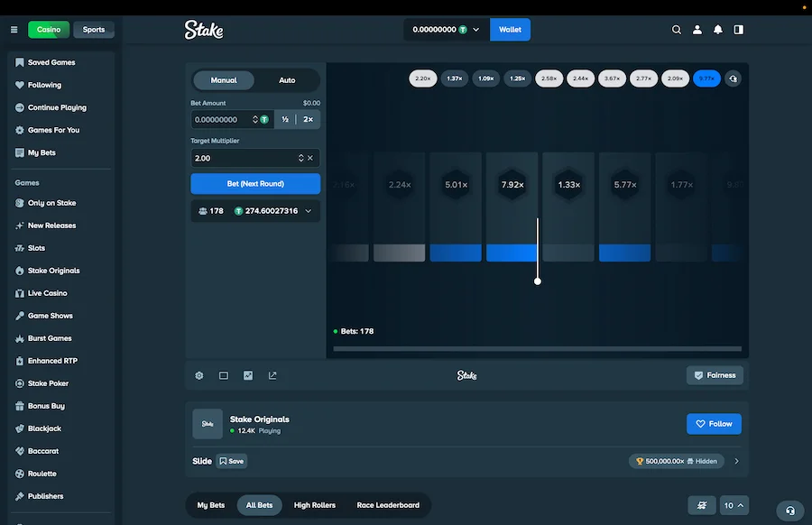Open the Fairness button
This screenshot has width=812, height=525.
715,375
